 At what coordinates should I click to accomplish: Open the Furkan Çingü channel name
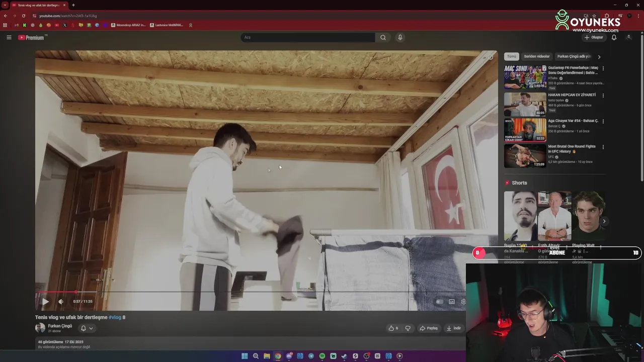[x=60, y=326]
